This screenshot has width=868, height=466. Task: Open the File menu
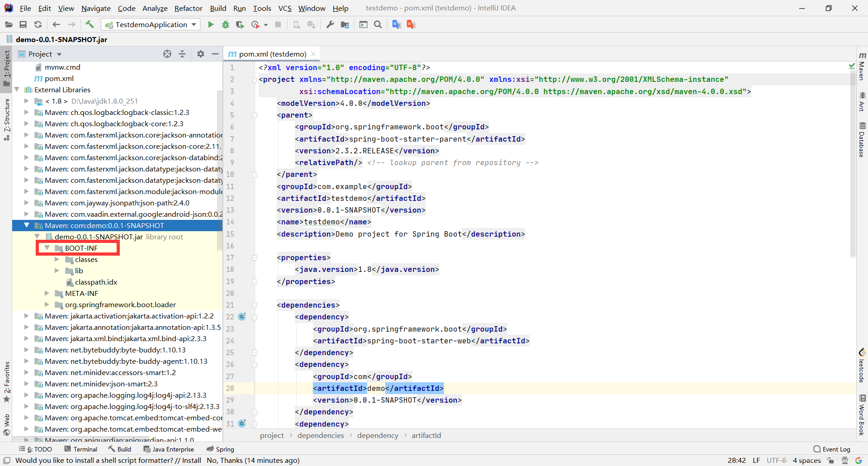25,8
